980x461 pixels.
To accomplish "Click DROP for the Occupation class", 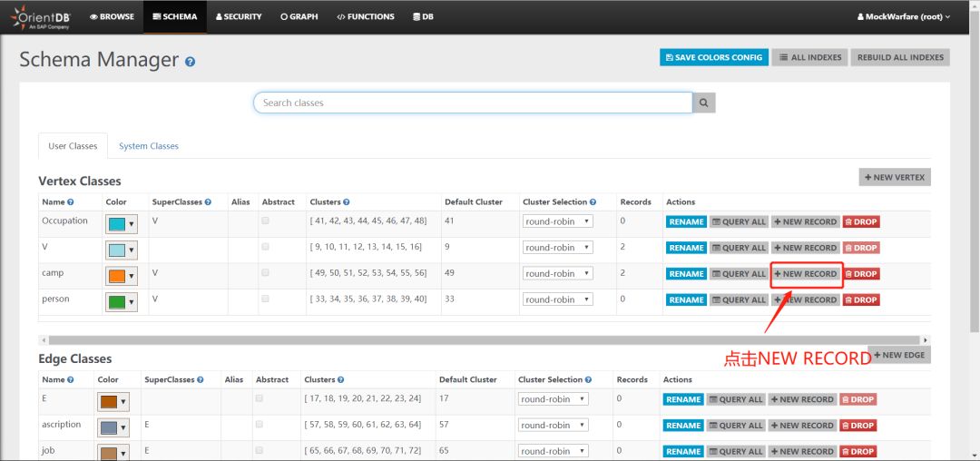I will point(860,221).
